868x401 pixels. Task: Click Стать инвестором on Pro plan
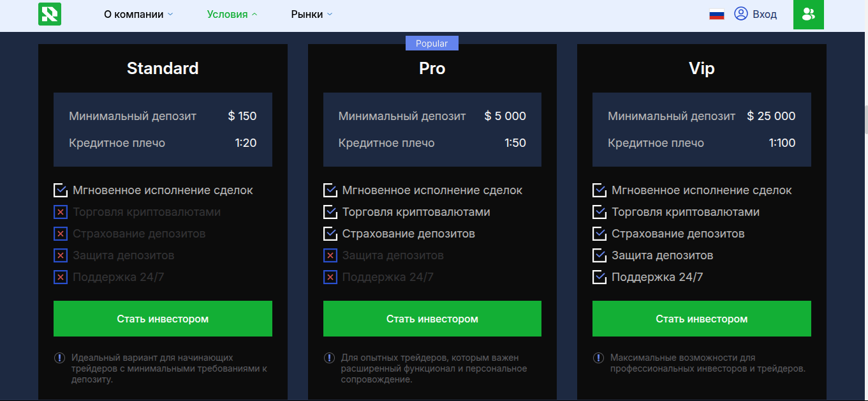point(432,319)
